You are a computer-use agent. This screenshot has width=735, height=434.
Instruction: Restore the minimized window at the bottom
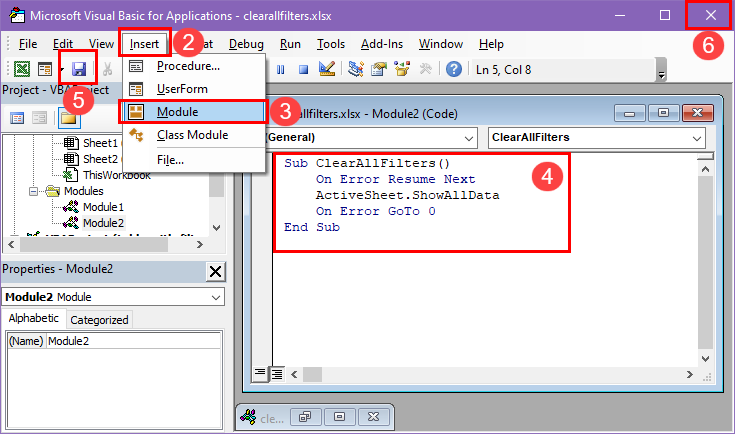pyautogui.click(x=305, y=417)
